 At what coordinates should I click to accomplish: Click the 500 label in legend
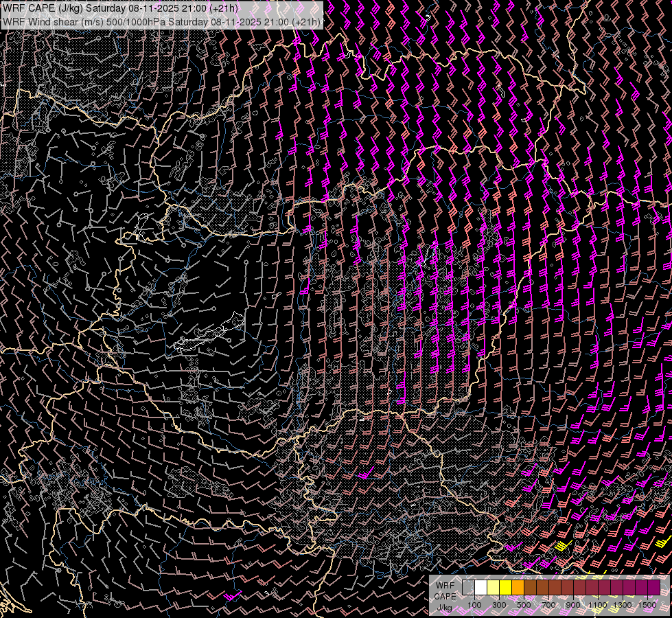(524, 605)
